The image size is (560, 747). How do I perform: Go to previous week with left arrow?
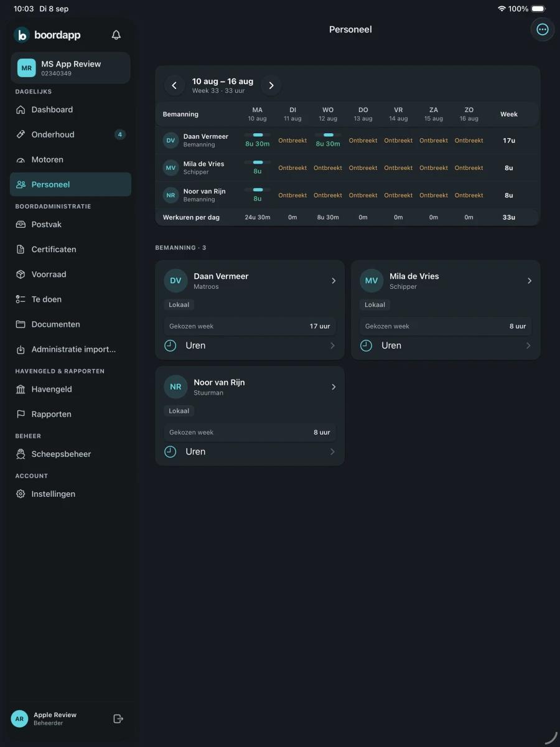click(174, 86)
